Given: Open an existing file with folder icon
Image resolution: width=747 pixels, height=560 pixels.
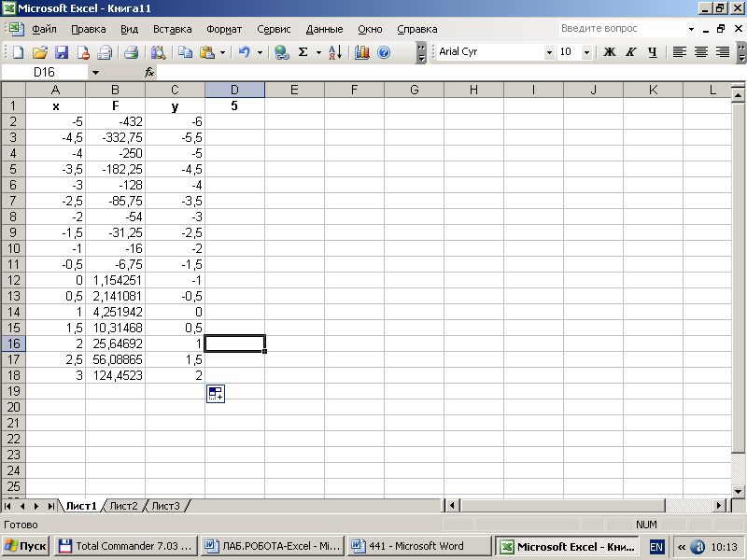Looking at the screenshot, I should [40, 52].
